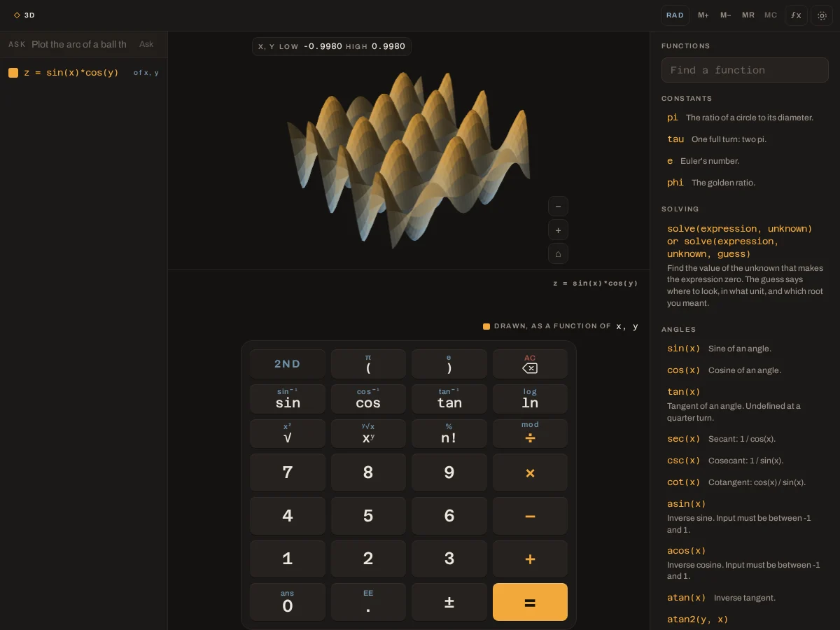Tap digit 5 on keypad

click(x=368, y=516)
